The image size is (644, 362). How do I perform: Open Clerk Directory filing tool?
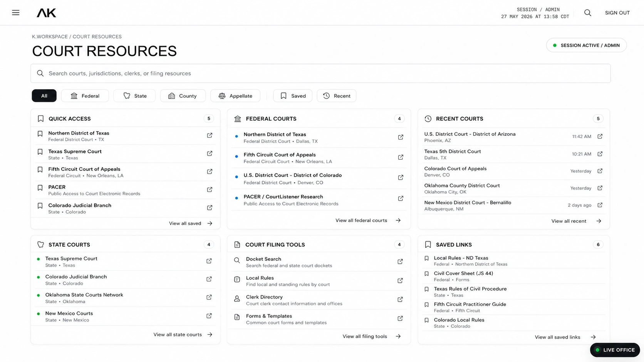coord(319,300)
